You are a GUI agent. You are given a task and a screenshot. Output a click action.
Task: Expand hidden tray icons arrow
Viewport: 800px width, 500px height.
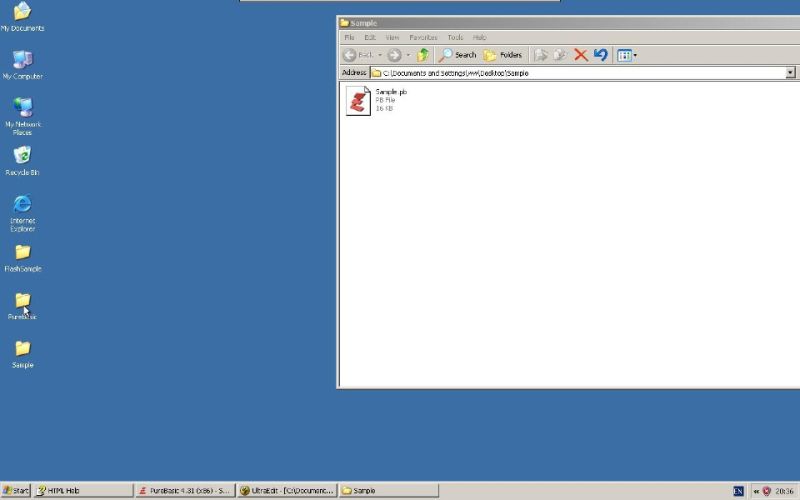pyautogui.click(x=756, y=491)
